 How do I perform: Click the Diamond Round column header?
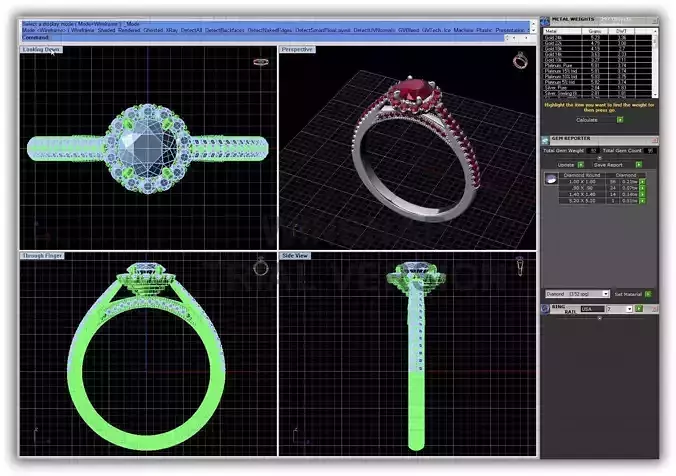(582, 175)
